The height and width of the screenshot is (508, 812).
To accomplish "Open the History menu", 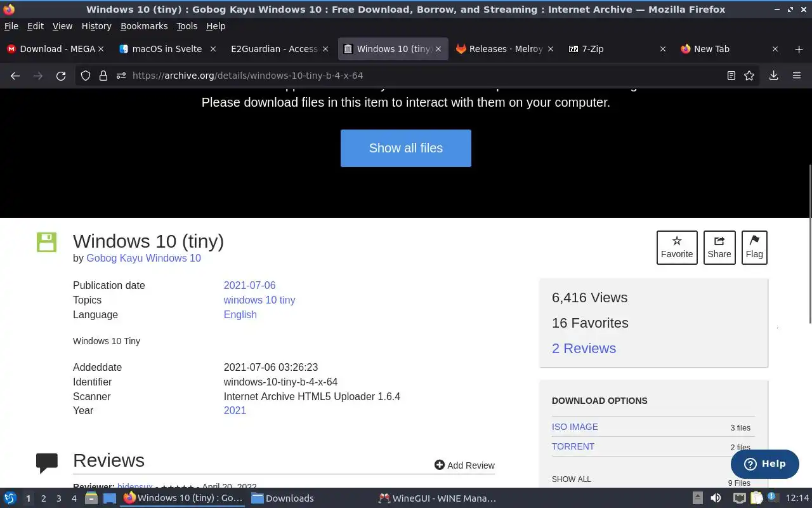I will [96, 26].
